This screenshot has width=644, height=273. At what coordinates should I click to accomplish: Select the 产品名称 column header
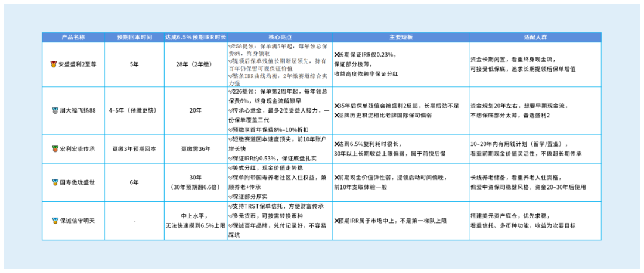tap(73, 36)
